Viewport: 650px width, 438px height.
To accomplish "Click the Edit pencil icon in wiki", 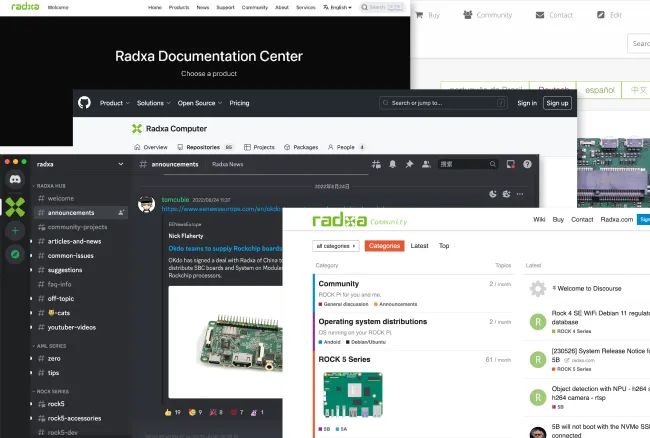I will point(601,15).
